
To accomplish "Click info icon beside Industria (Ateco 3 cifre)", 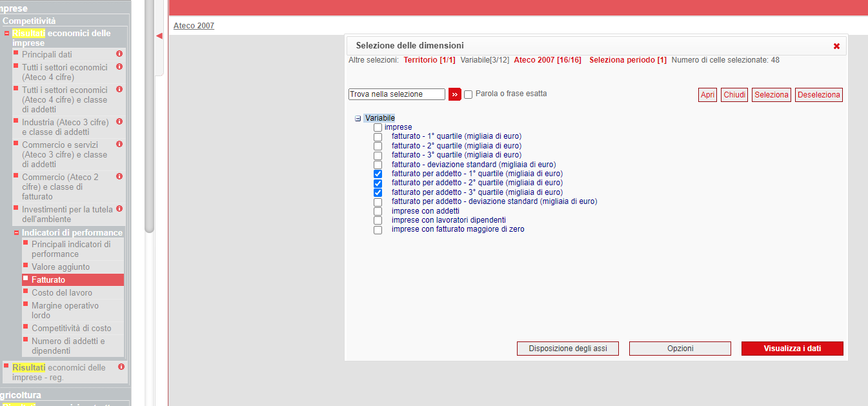I will pos(119,122).
